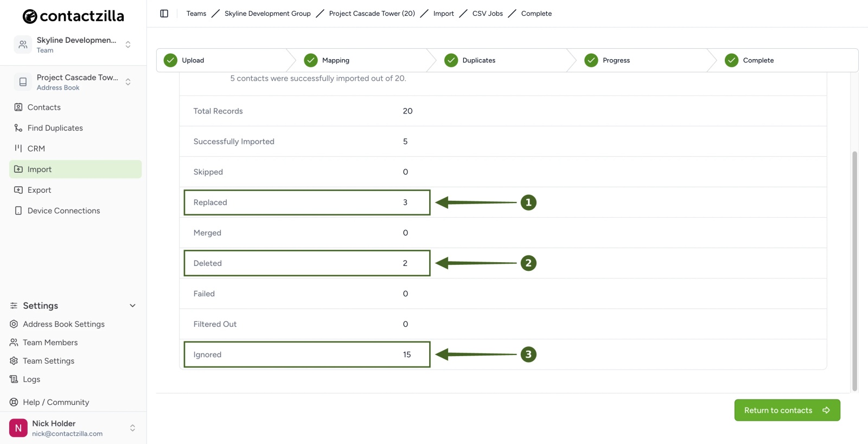This screenshot has height=444, width=868.
Task: Click the Ignored value 15
Action: pos(407,354)
